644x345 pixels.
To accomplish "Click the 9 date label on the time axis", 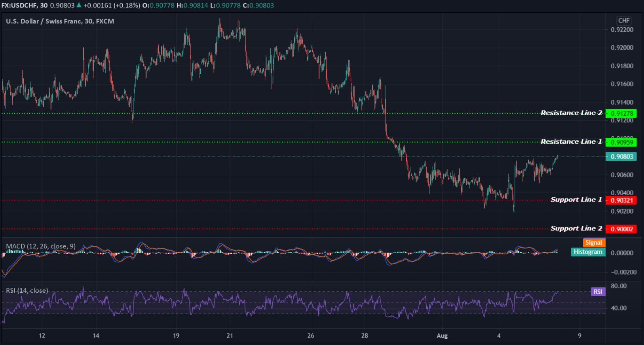I will point(579,336).
